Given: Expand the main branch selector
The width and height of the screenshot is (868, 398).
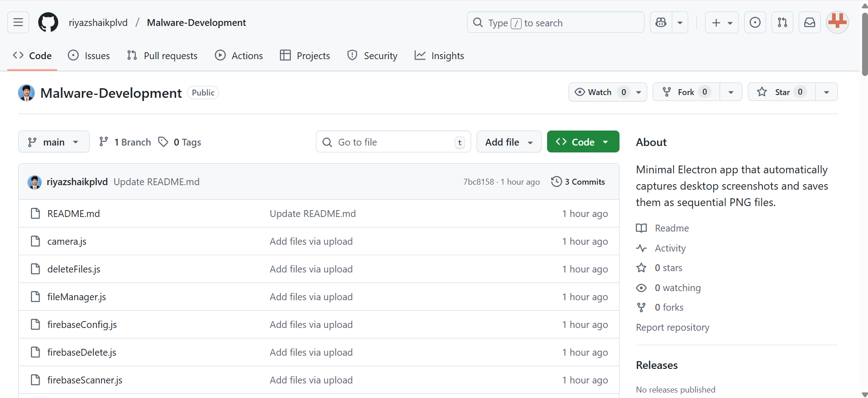Looking at the screenshot, I should point(54,142).
